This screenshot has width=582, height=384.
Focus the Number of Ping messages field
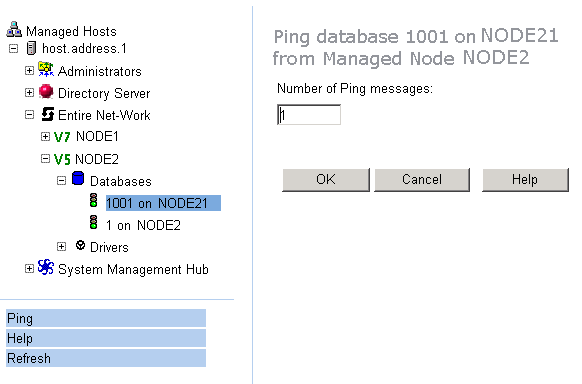(x=309, y=115)
